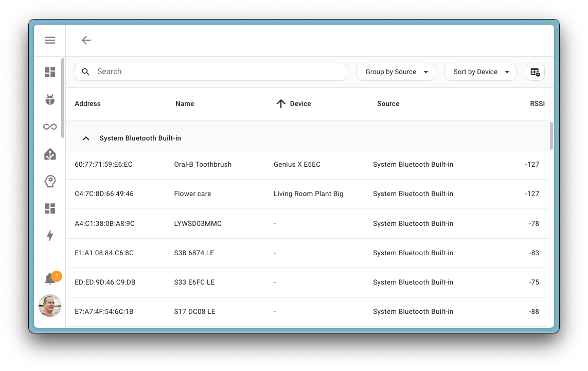588x371 pixels.
Task: Open the Sort by Device dropdown
Action: [480, 72]
